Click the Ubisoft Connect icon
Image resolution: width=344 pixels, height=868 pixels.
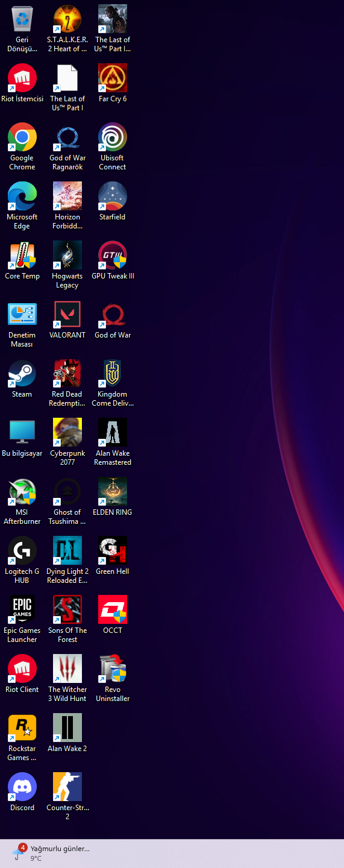coord(113,138)
